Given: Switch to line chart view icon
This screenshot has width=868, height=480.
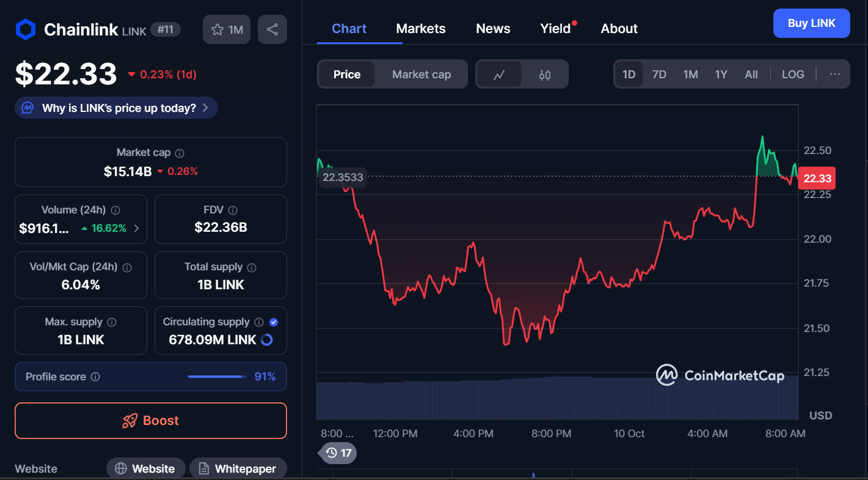Looking at the screenshot, I should click(499, 75).
